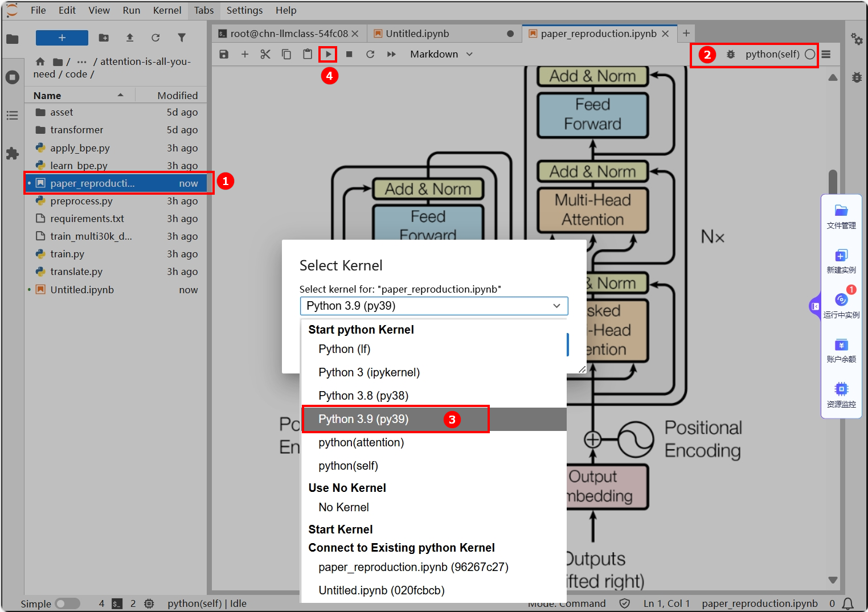Click the cut cells scissors icon

(x=265, y=54)
